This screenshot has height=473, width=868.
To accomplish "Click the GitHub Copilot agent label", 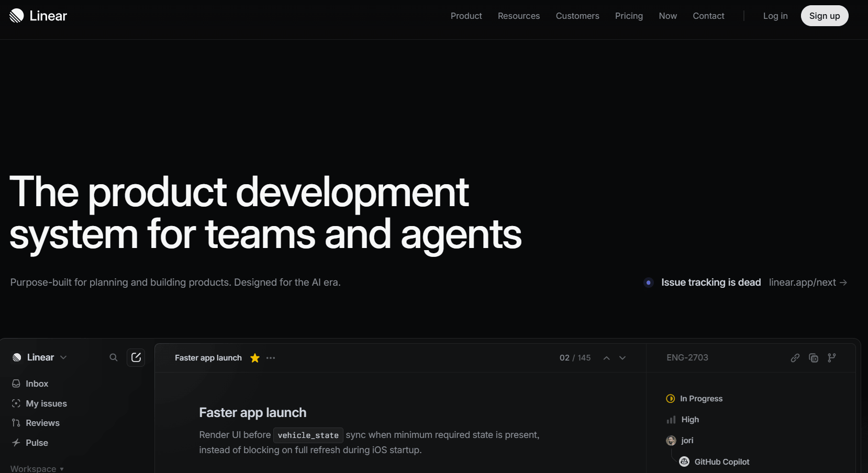I will pyautogui.click(x=722, y=461).
